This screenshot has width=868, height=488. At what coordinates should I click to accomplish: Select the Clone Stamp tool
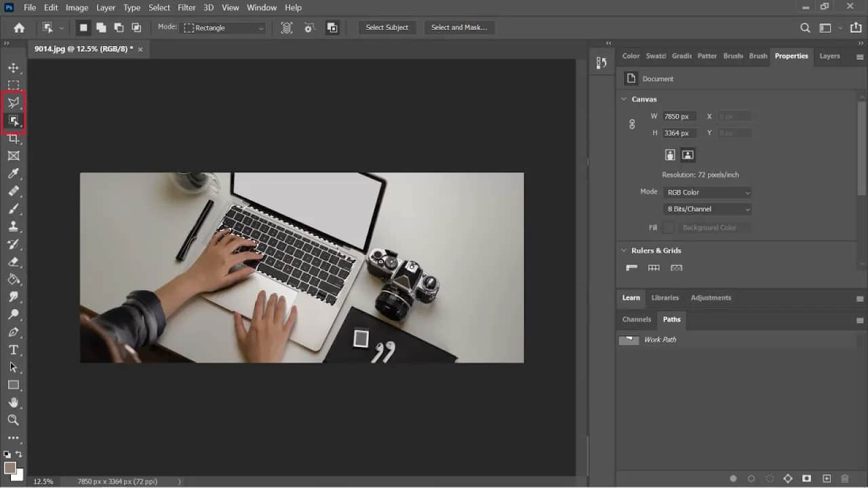click(14, 226)
